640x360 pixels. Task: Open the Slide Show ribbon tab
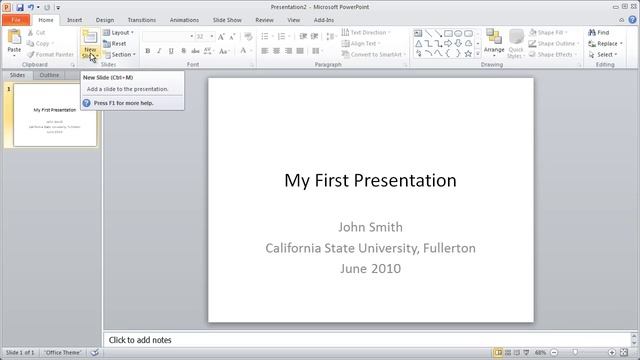click(x=227, y=20)
